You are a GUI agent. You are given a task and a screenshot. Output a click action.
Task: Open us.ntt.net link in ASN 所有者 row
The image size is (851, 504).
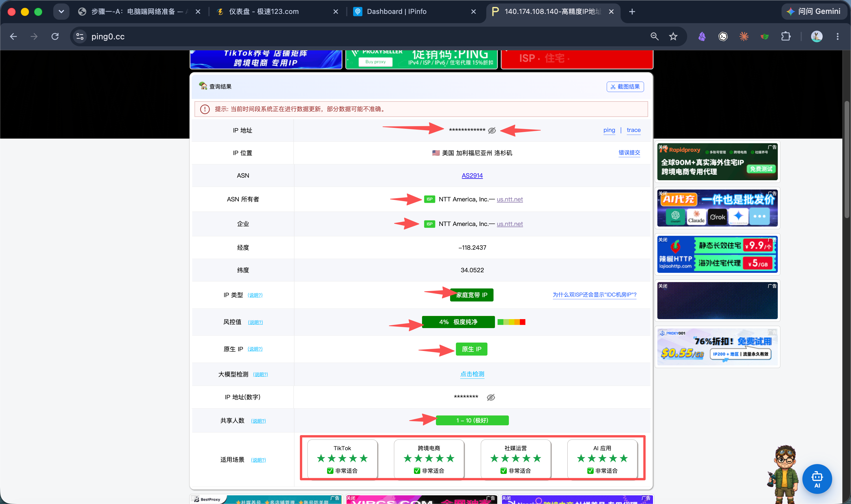(x=509, y=199)
